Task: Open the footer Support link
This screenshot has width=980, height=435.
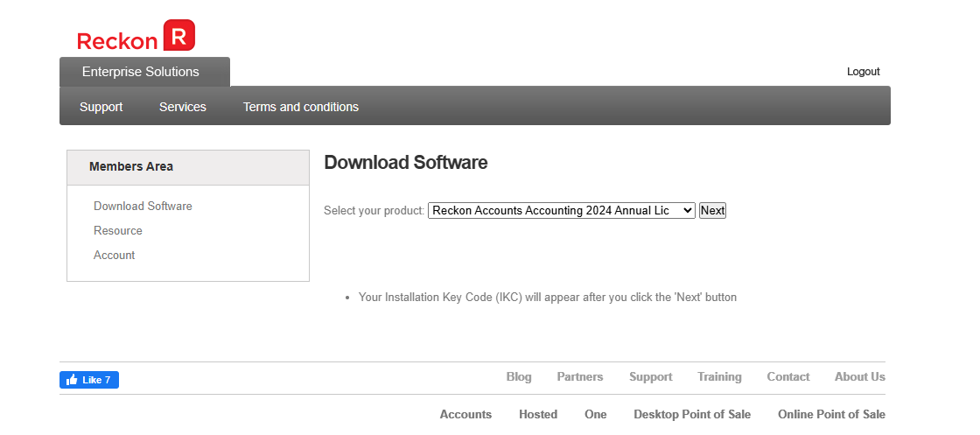Action: [x=651, y=377]
